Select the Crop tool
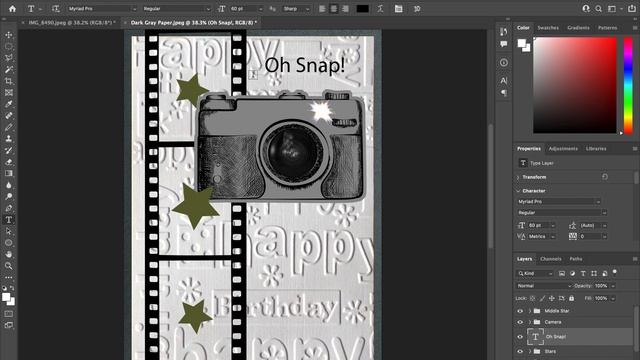 click(x=9, y=81)
